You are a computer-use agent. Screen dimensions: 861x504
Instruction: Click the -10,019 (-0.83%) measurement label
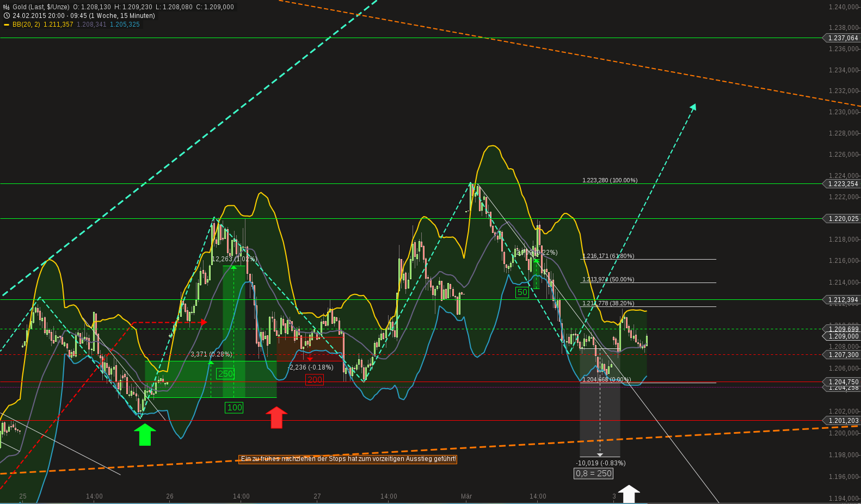tap(601, 463)
